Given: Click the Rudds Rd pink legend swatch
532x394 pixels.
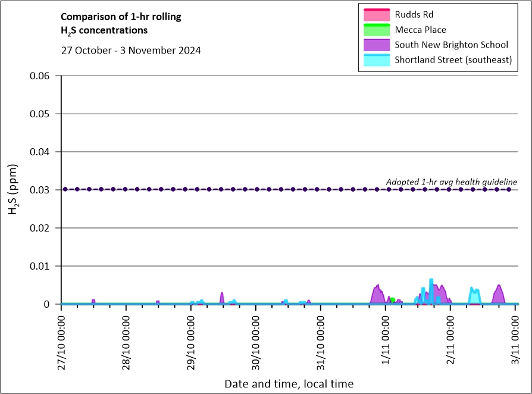Looking at the screenshot, I should (375, 14).
